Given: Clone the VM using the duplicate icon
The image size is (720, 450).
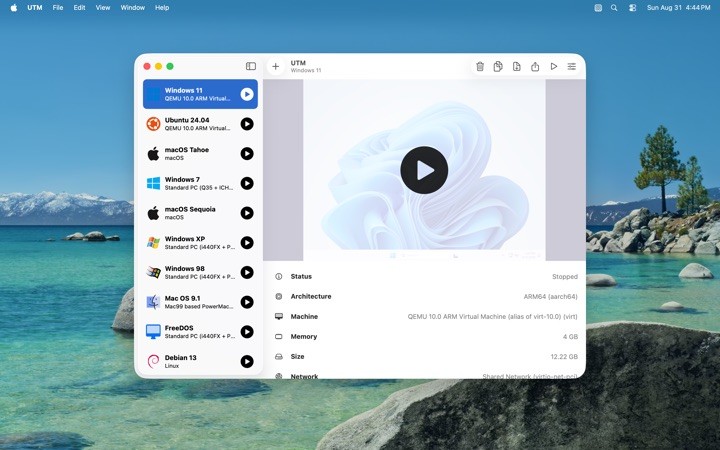Looking at the screenshot, I should (x=498, y=67).
